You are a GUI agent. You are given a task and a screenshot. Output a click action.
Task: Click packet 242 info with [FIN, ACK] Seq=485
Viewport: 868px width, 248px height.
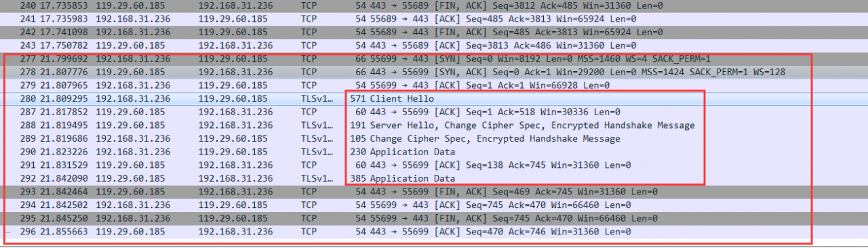[x=515, y=32]
